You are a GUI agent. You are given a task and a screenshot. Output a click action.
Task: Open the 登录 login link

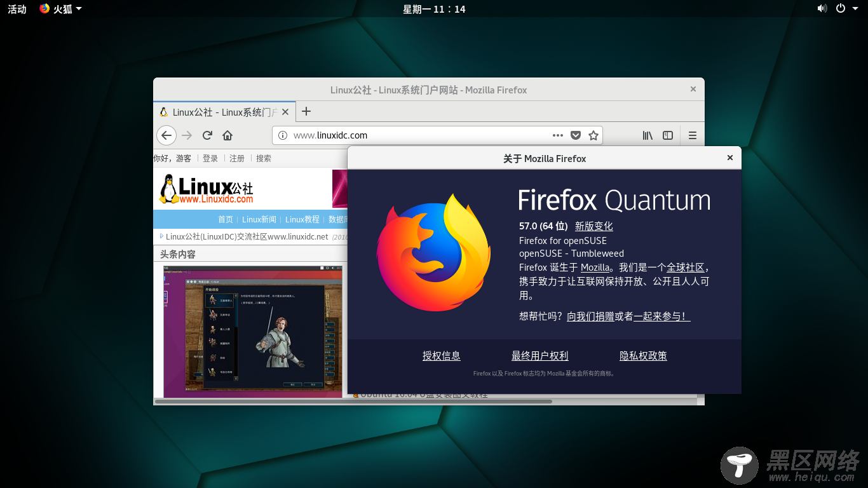[x=210, y=158]
